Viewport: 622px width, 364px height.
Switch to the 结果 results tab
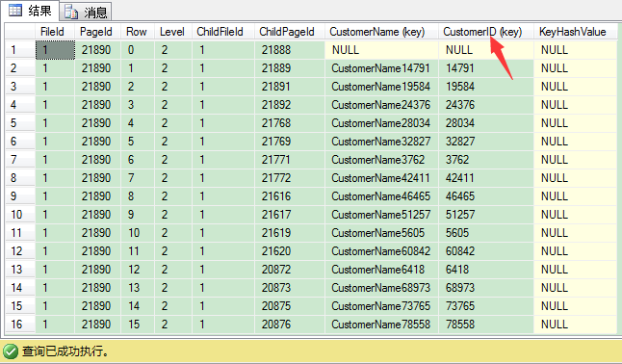tap(30, 11)
